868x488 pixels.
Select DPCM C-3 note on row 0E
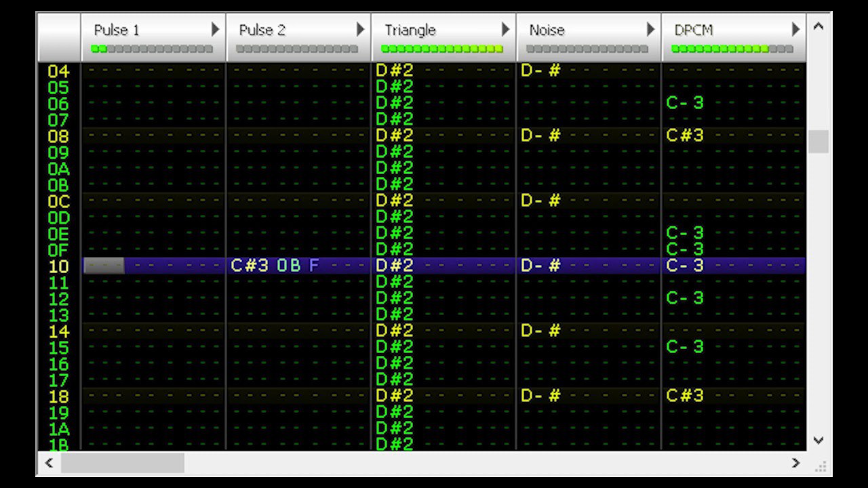(x=685, y=232)
